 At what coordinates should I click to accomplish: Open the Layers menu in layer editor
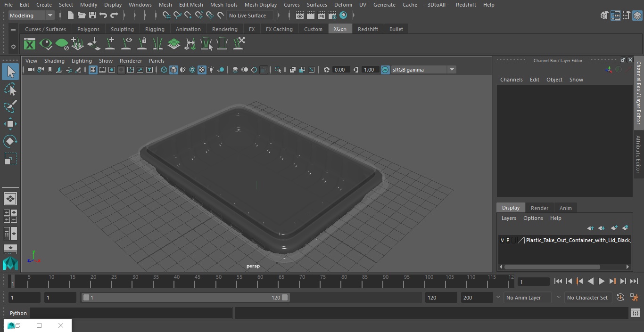(508, 218)
